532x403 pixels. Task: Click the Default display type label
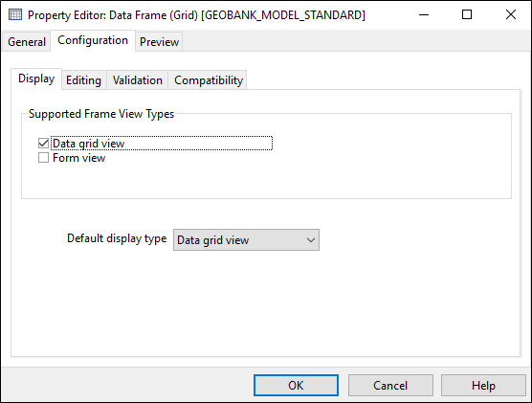117,238
